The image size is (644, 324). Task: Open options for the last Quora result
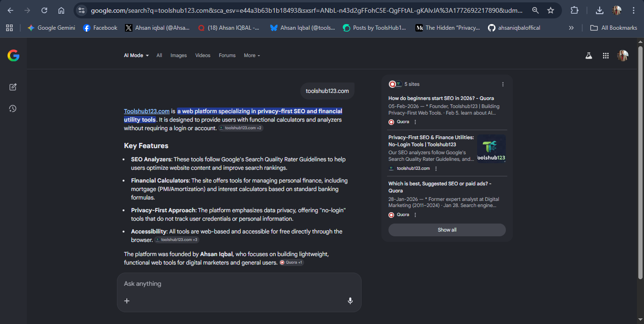click(x=415, y=215)
